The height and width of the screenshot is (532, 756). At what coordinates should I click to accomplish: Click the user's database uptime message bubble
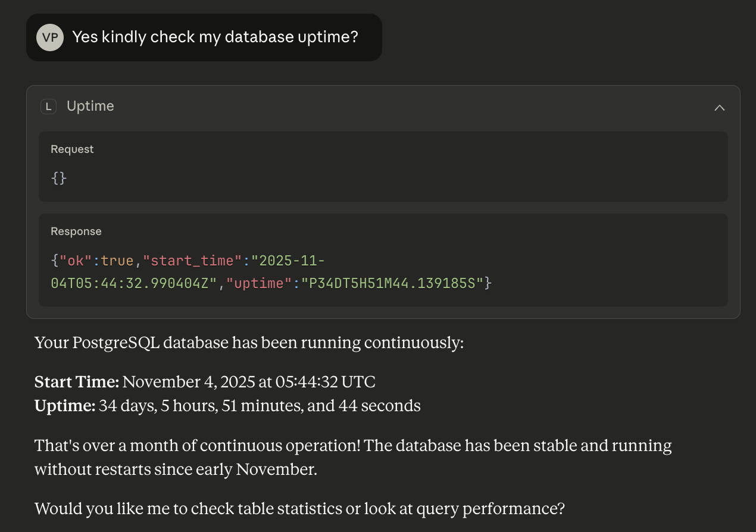click(x=215, y=37)
